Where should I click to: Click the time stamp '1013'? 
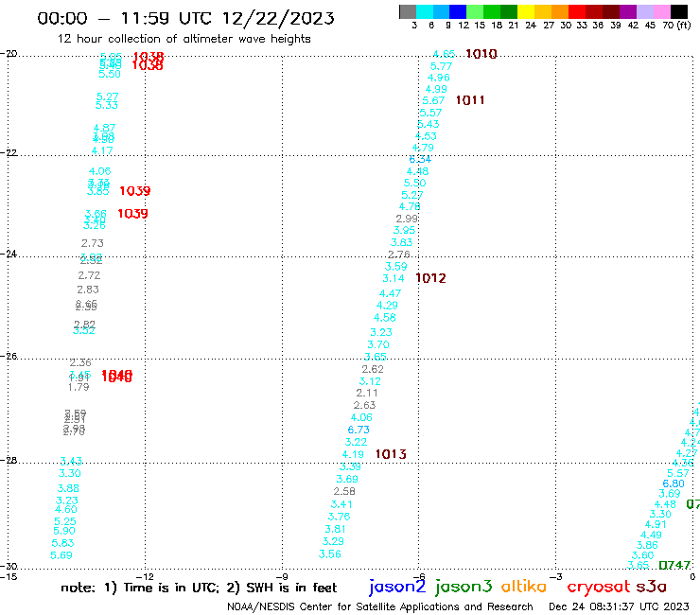point(391,454)
